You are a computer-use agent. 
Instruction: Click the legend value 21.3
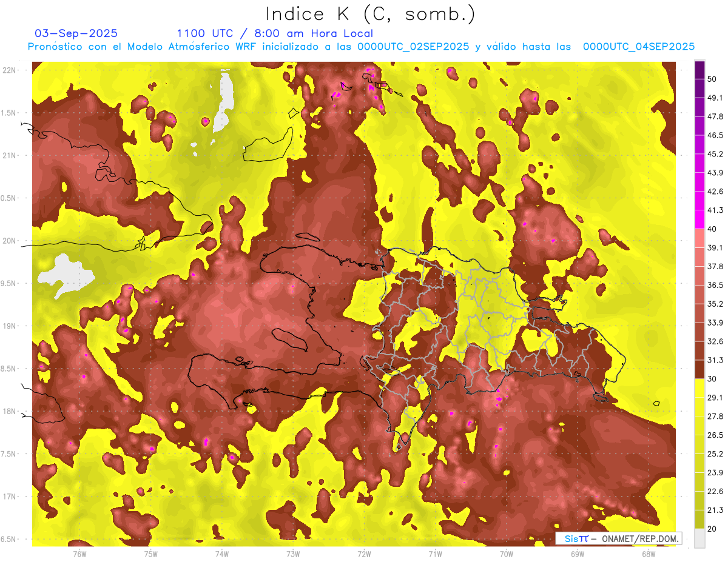click(715, 510)
